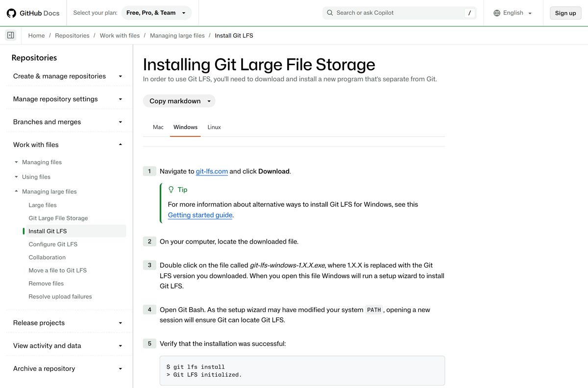Focus the Search or ask Copilot field
The image size is (588, 388).
(399, 13)
